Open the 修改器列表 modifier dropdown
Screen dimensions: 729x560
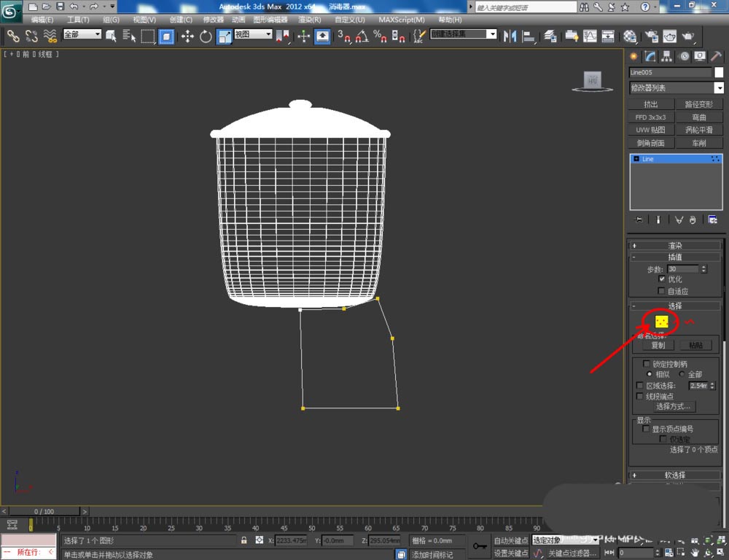pyautogui.click(x=676, y=87)
